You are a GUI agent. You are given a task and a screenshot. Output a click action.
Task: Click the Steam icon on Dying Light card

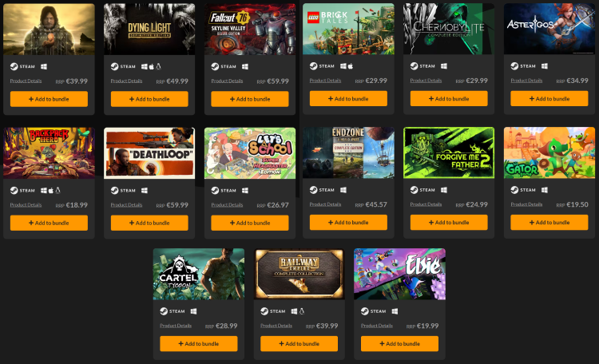114,66
